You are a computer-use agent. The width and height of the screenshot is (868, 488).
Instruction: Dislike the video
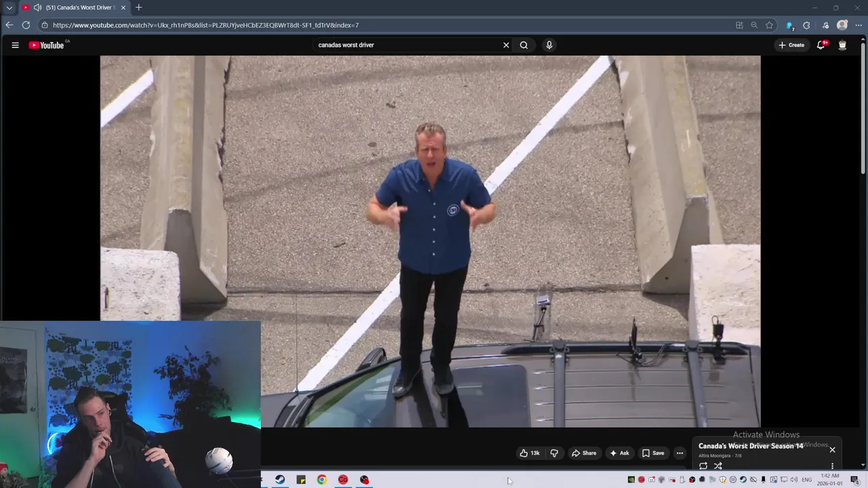(x=554, y=453)
